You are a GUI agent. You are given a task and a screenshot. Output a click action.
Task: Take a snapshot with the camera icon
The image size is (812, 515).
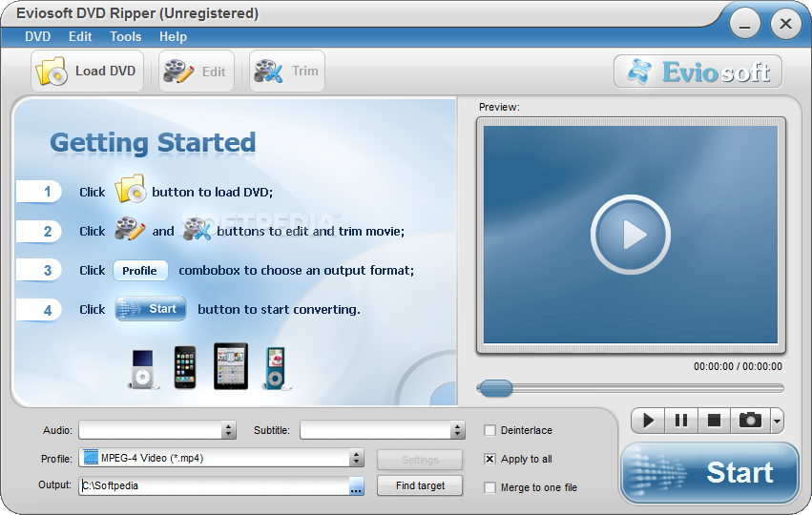click(x=750, y=421)
